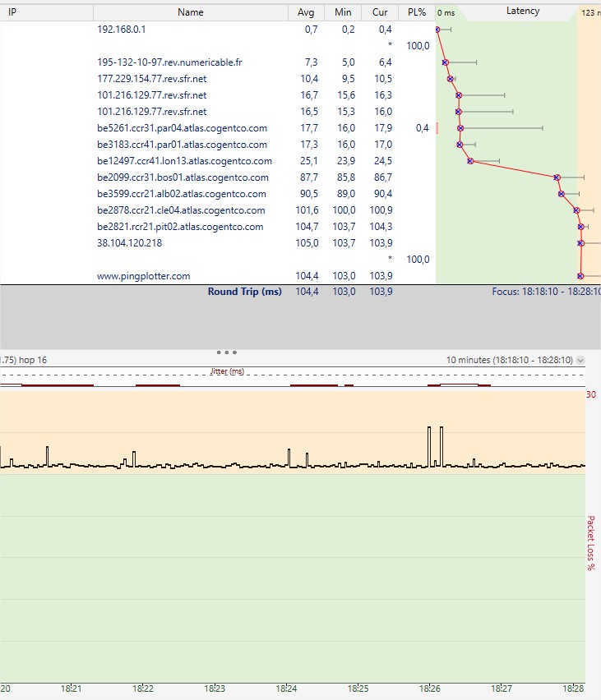
Task: Click latency marker of 38.104.120.218 hop
Action: pos(581,243)
